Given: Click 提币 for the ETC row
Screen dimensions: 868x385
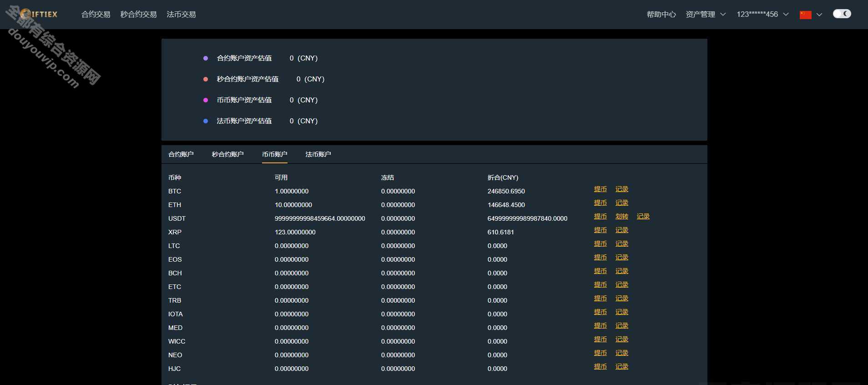Looking at the screenshot, I should pos(600,284).
